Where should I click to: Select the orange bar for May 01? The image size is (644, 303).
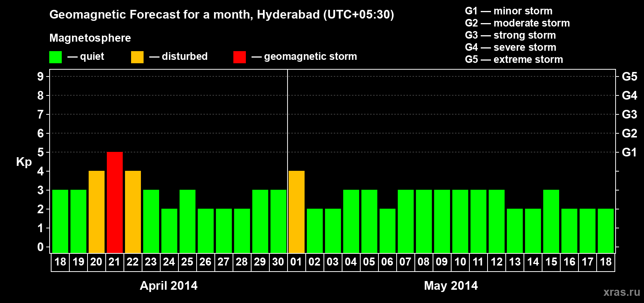click(x=297, y=212)
